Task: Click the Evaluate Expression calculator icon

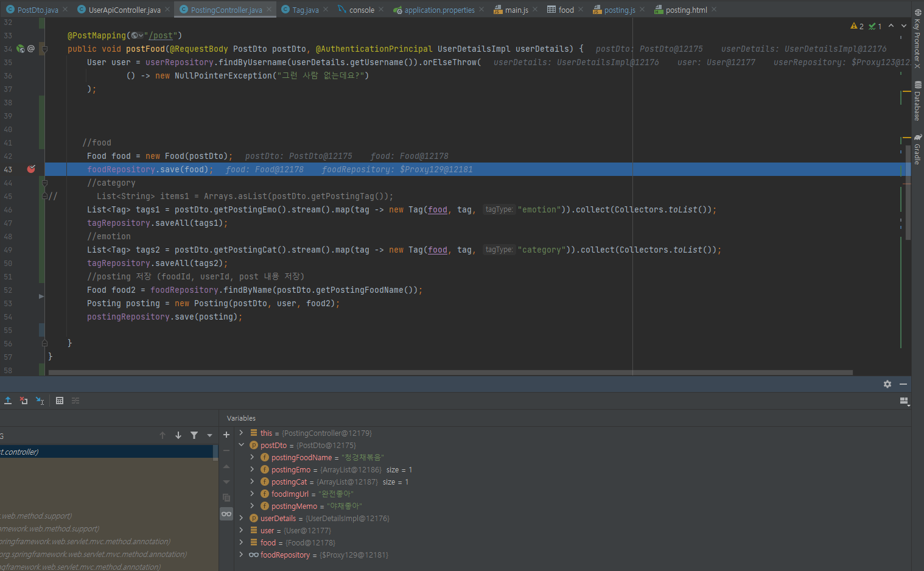Action: point(60,401)
